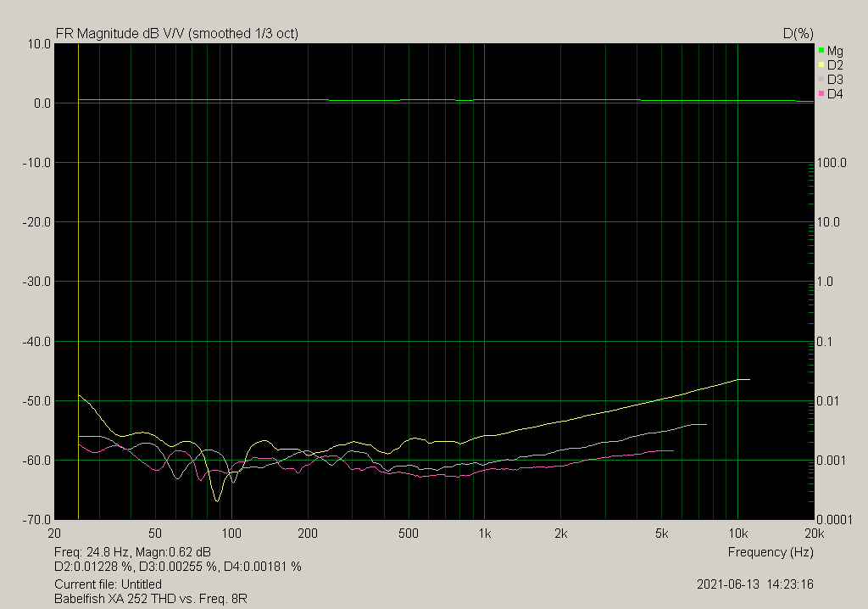Click the 20k frequency axis tick label
868x609 pixels.
coord(815,534)
